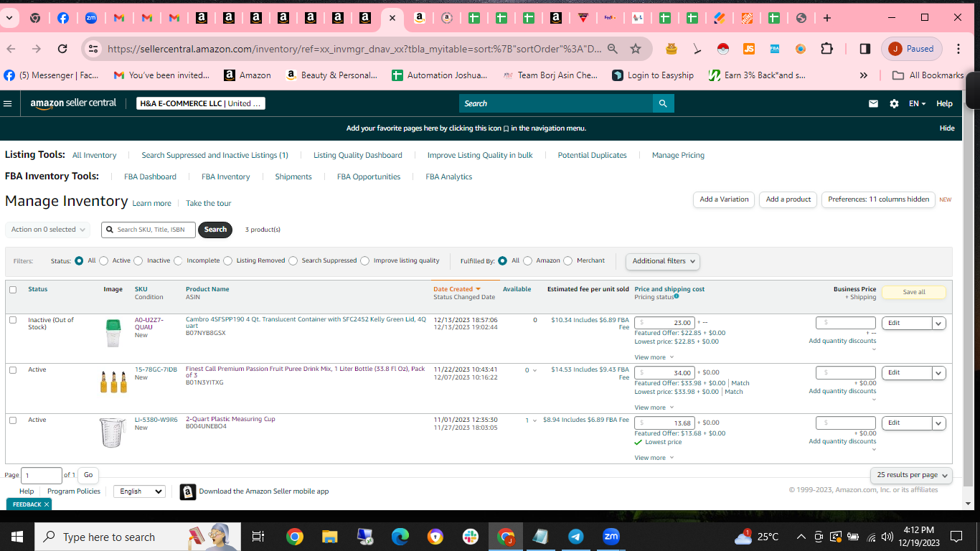Click the Amazon Seller Central logo
The image size is (980, 551).
click(73, 103)
